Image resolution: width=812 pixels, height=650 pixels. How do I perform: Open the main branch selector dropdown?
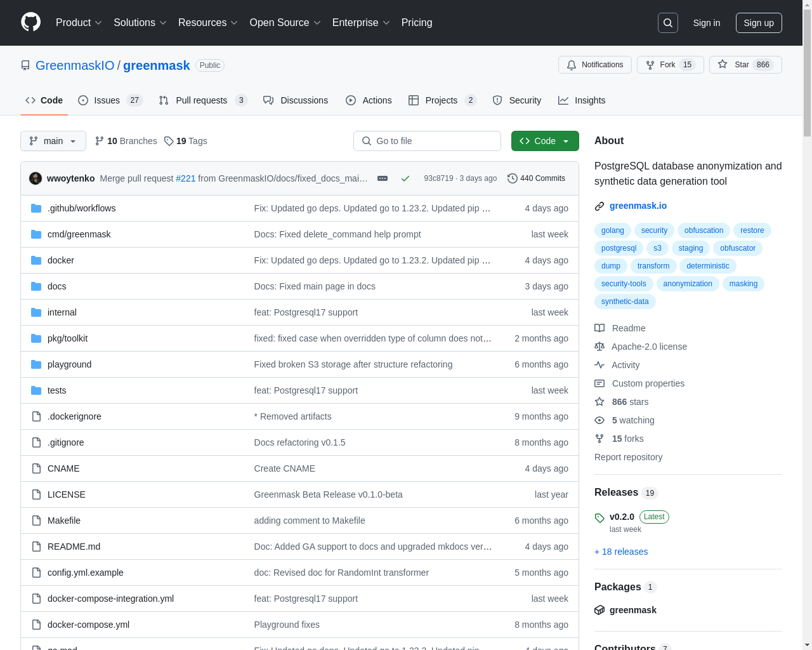53,141
